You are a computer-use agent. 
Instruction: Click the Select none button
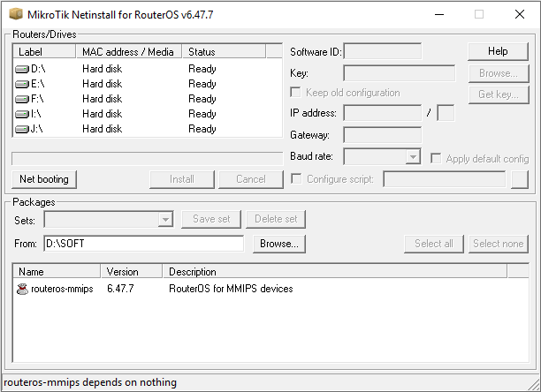(499, 244)
